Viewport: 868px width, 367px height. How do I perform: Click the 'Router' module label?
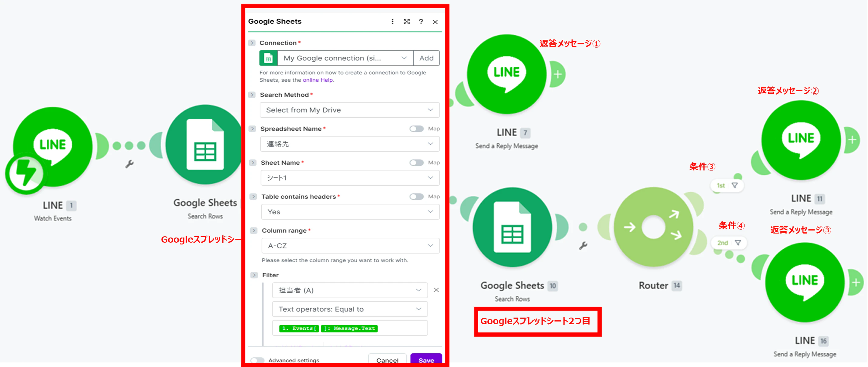point(653,286)
